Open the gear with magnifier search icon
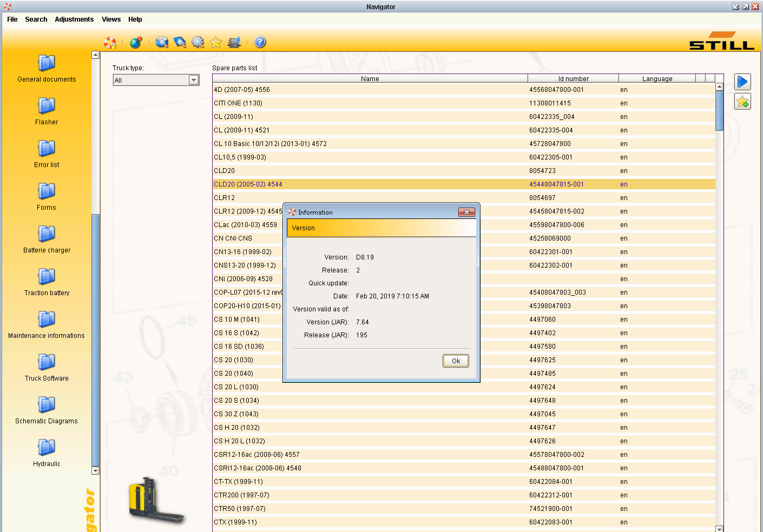Screen dimensions: 763x532 pos(198,42)
